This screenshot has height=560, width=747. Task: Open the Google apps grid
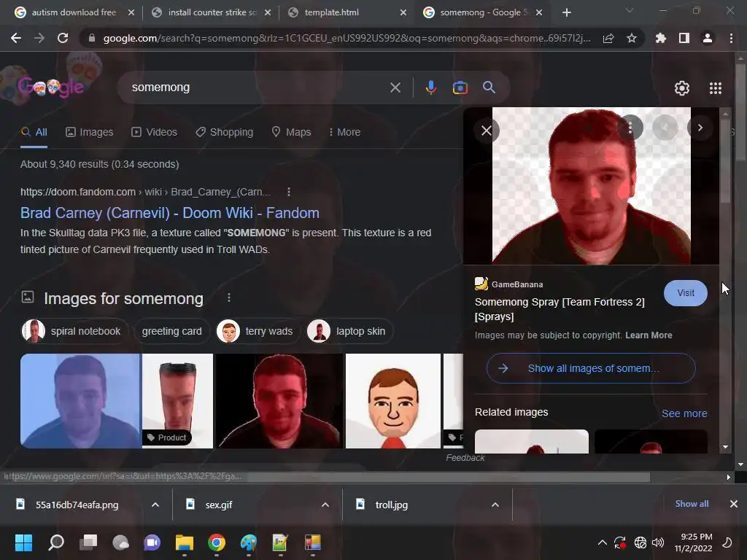(x=715, y=88)
